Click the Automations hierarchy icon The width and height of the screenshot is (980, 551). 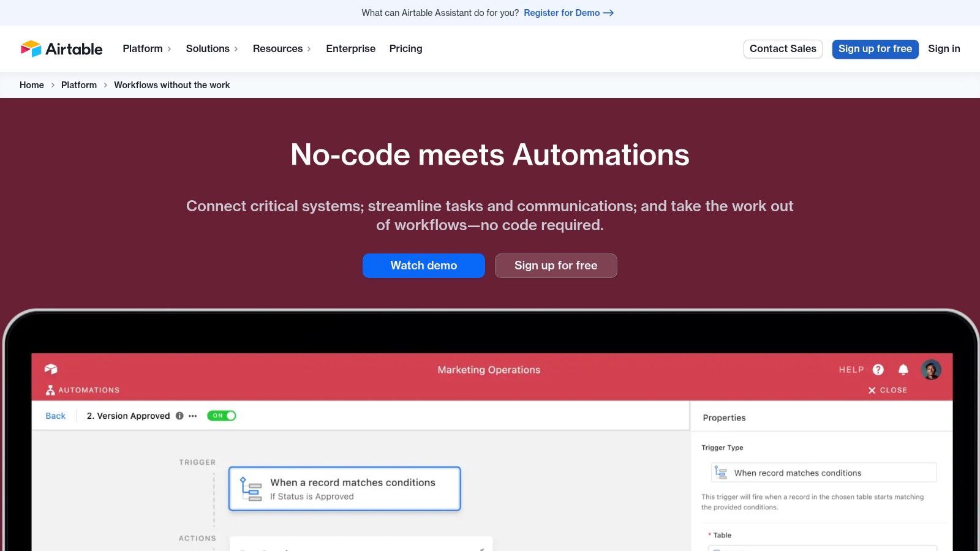click(50, 389)
